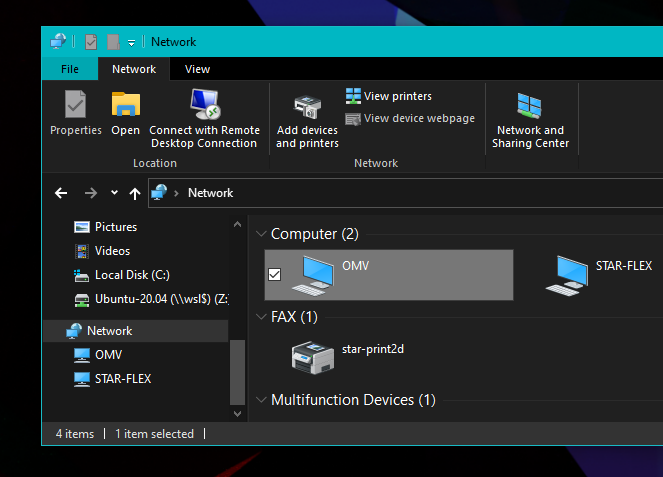
Task: Click the quick access Properties checkmark icon
Action: (x=91, y=42)
